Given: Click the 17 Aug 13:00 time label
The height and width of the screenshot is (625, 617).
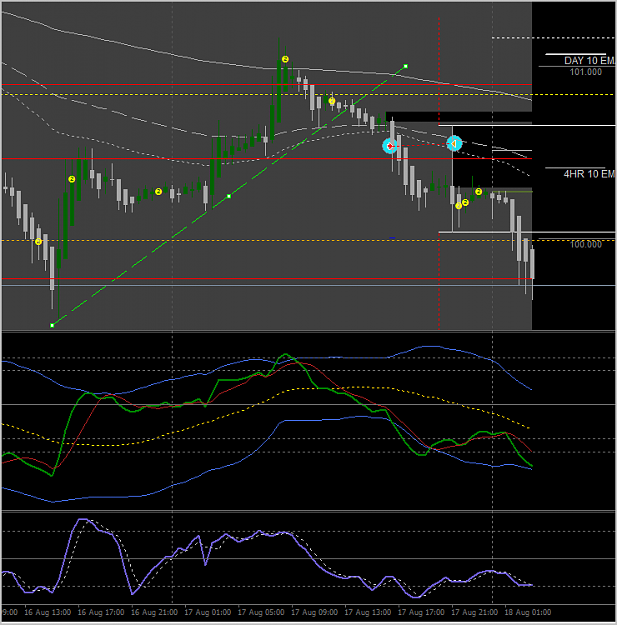Looking at the screenshot, I should tap(367, 612).
